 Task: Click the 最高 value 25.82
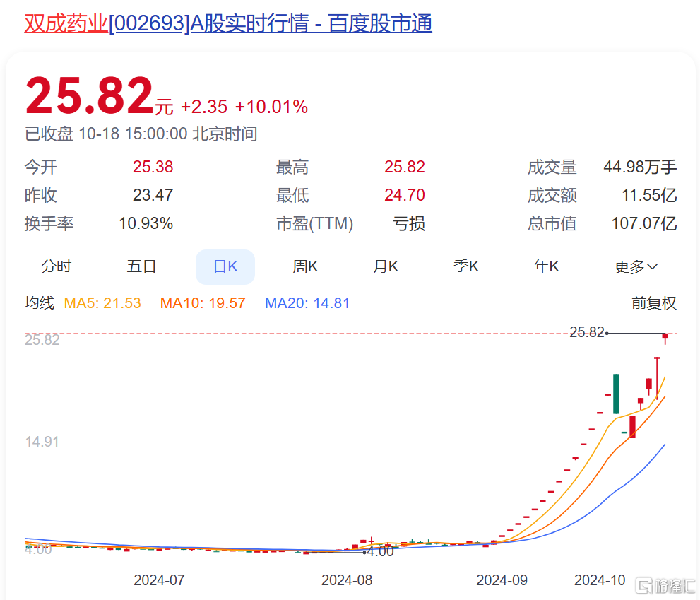coord(405,167)
